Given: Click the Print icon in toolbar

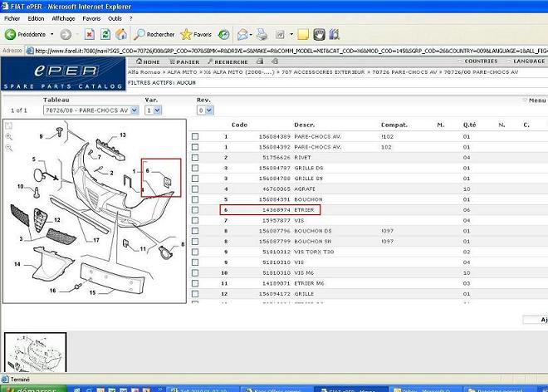Looking at the screenshot, I should [x=262, y=34].
